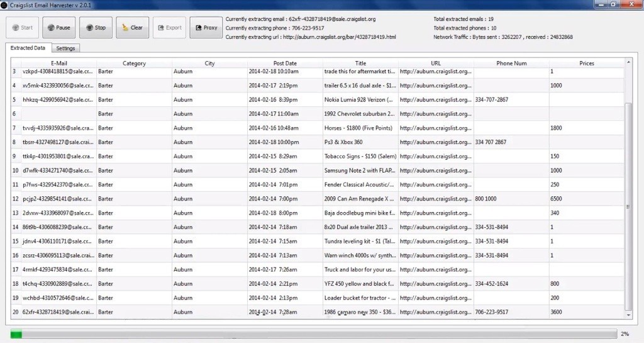Click the Phone Num column header
Viewport: 644px width, 343px height.
[511, 63]
